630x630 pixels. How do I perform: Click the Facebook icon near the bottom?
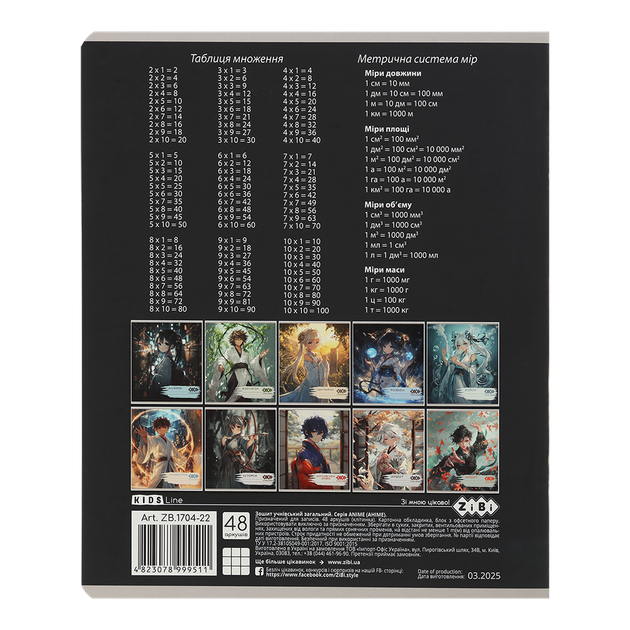tap(260, 571)
